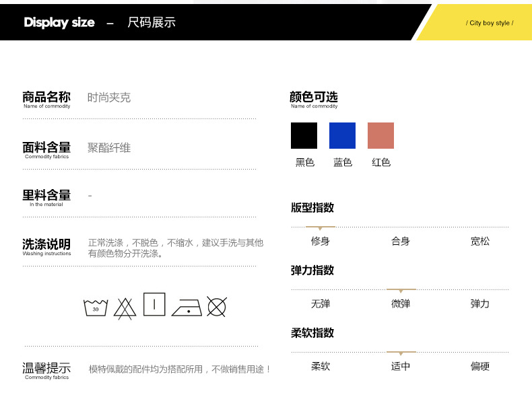Click the do-not-bleach triangle icon
The image size is (532, 393).
pyautogui.click(x=125, y=308)
